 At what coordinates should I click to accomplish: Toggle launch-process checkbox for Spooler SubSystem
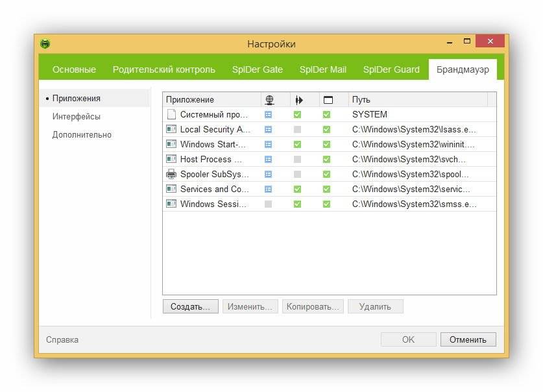point(298,174)
